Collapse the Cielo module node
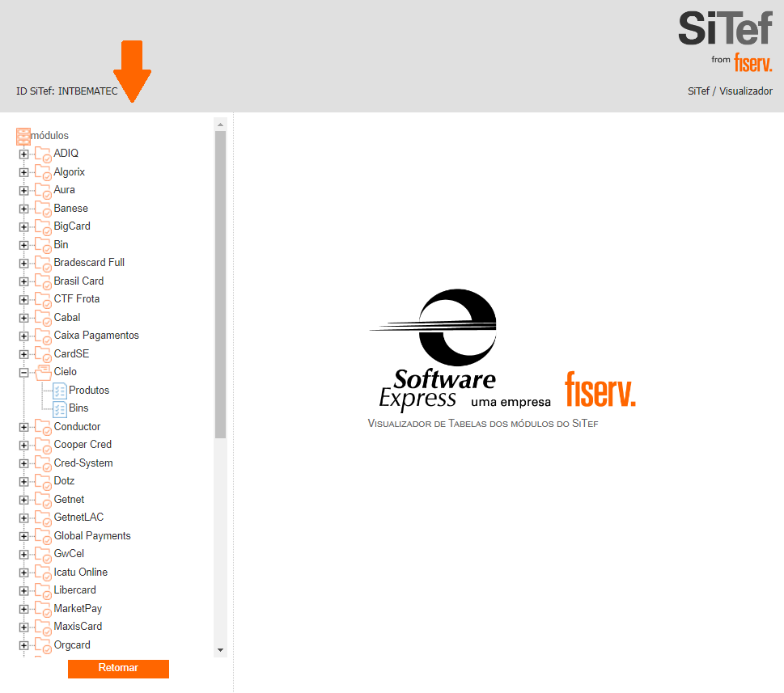This screenshot has height=693, width=784. click(x=23, y=373)
